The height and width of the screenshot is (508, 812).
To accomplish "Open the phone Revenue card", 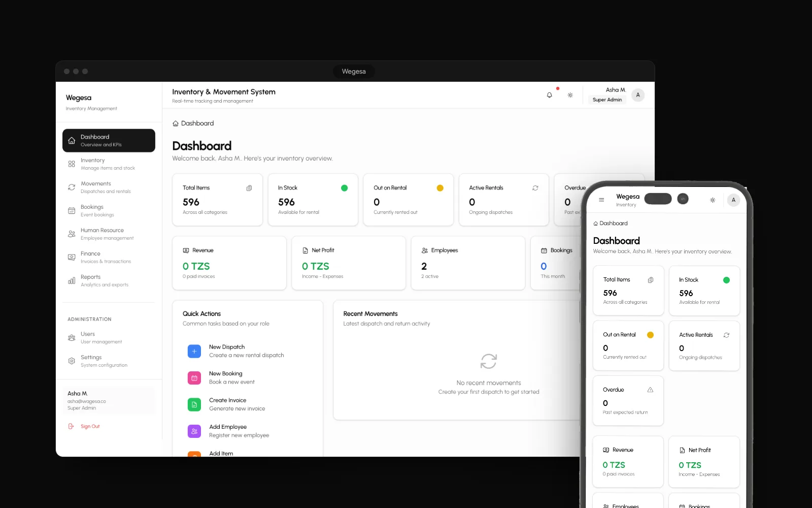I will click(628, 462).
